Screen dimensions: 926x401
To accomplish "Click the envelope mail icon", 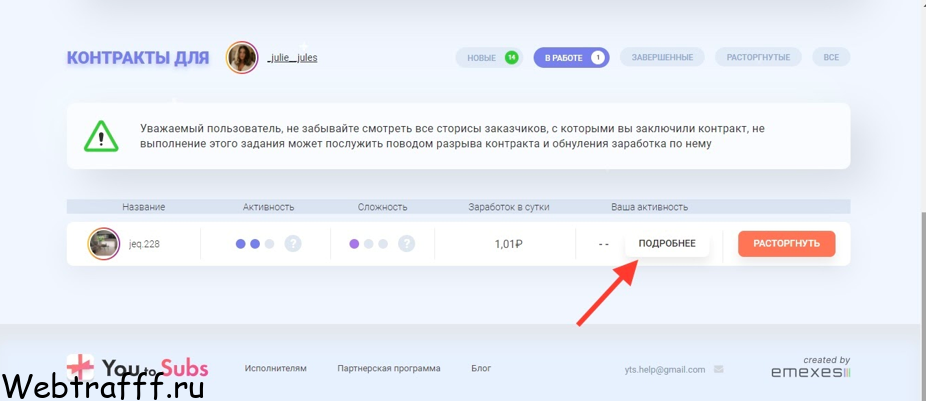I will point(719,370).
